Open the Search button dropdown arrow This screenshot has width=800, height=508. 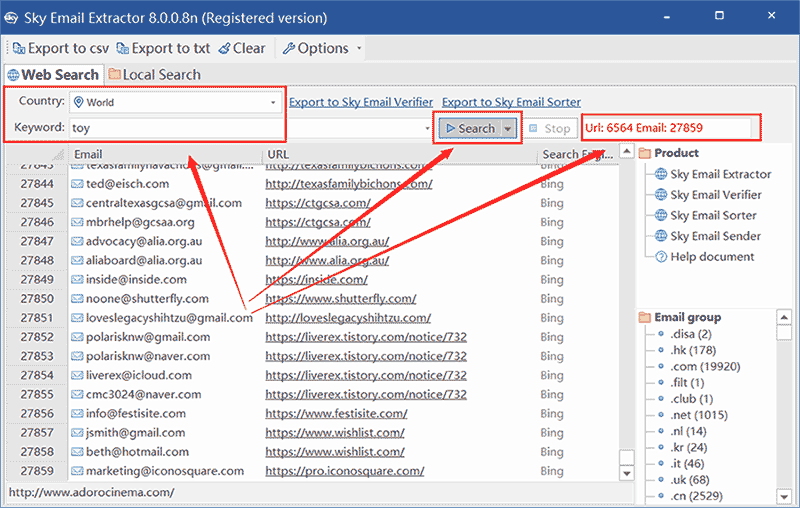(x=509, y=128)
